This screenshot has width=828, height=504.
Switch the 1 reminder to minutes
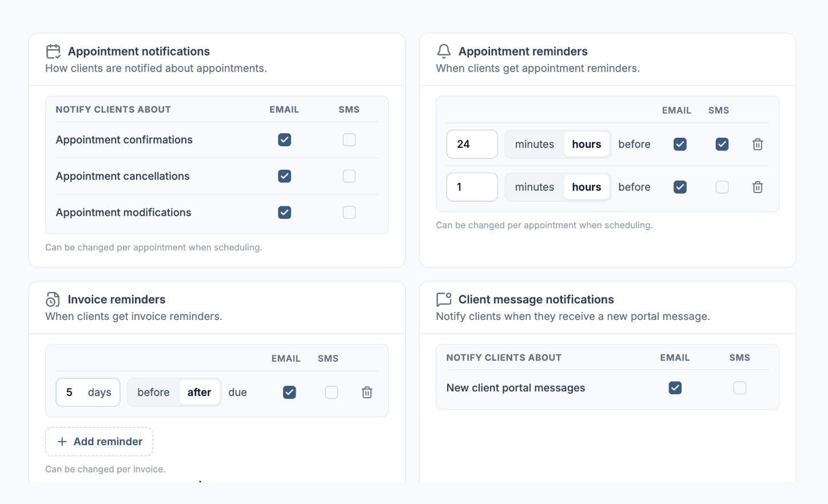535,187
